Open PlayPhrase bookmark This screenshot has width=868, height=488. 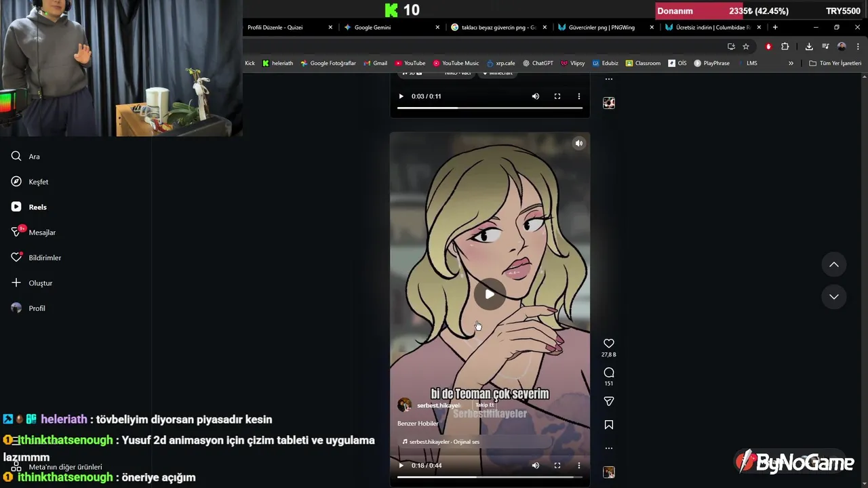[711, 63]
